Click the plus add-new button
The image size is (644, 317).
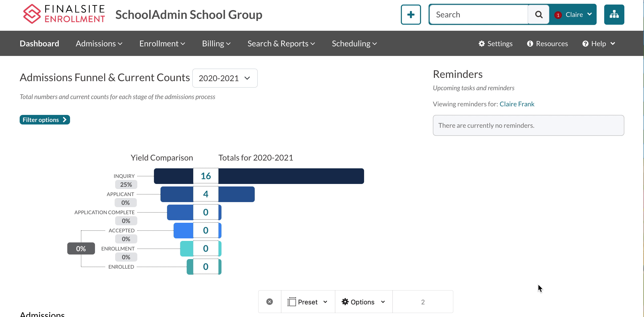pos(411,15)
